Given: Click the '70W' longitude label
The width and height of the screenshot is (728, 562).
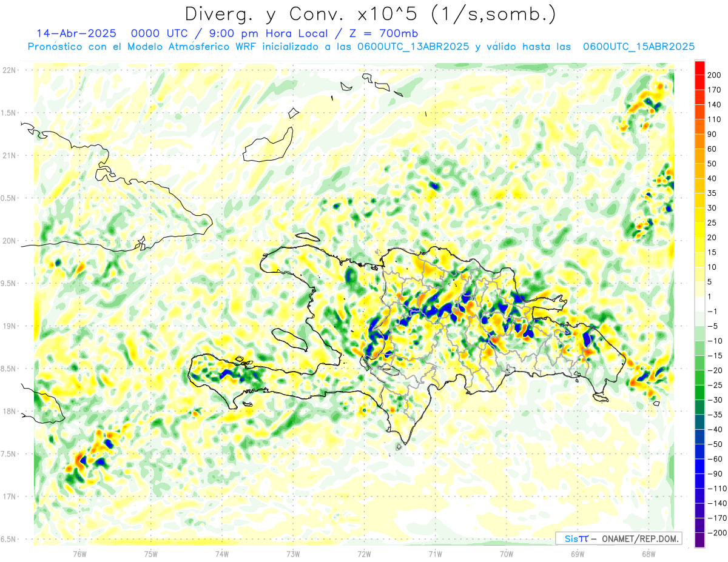Looking at the screenshot, I should click(507, 554).
